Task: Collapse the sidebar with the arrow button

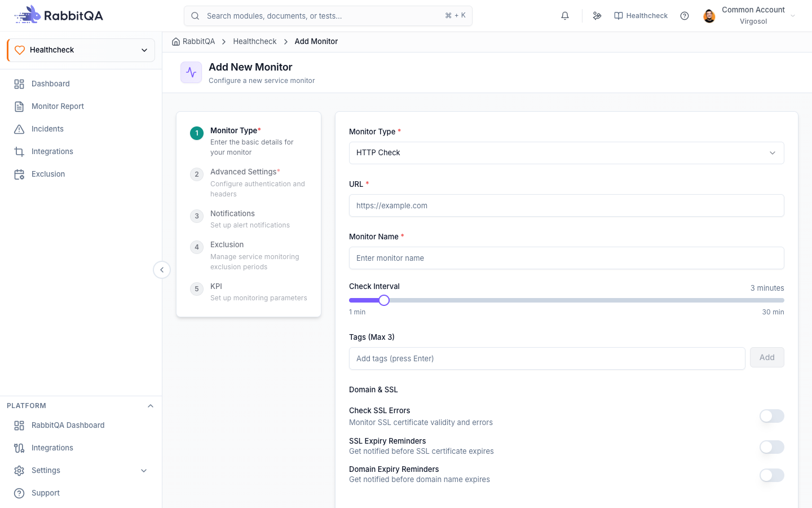Action: [162, 270]
